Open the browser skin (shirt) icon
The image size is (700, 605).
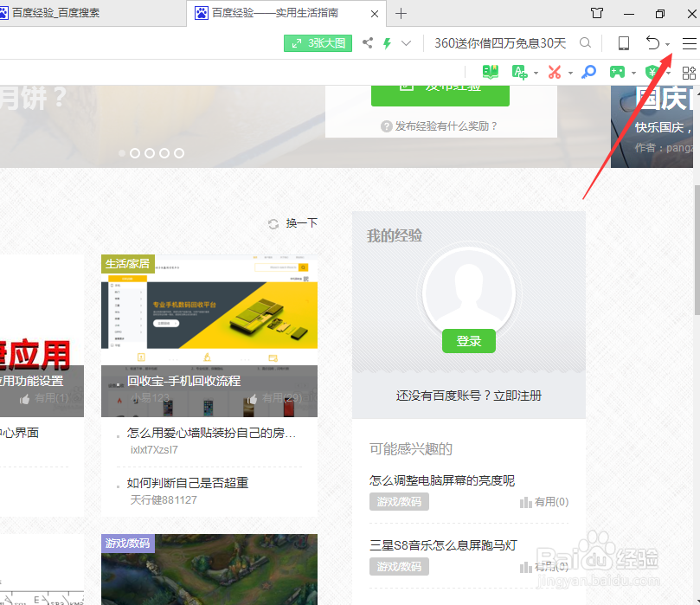(597, 13)
